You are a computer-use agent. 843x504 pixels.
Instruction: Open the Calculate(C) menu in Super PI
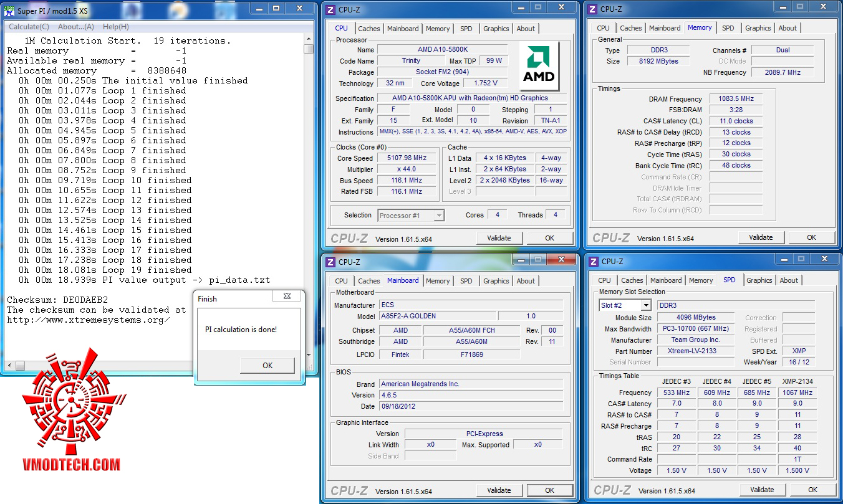tap(29, 27)
